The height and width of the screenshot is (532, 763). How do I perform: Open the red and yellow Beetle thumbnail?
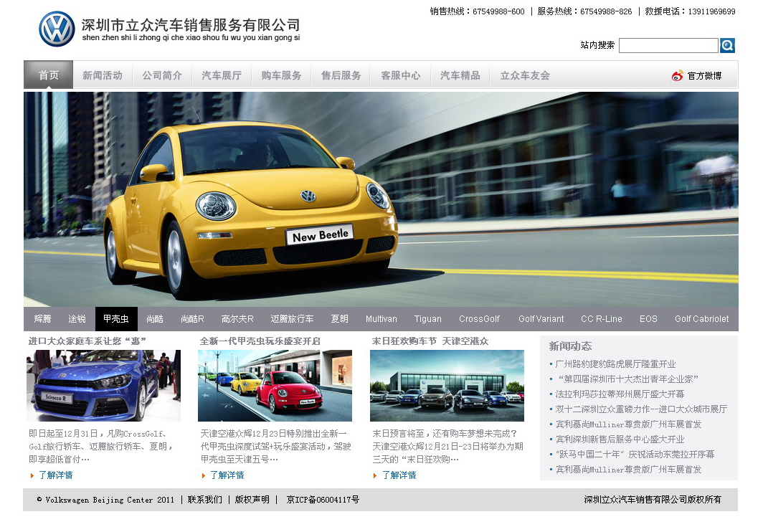point(275,386)
